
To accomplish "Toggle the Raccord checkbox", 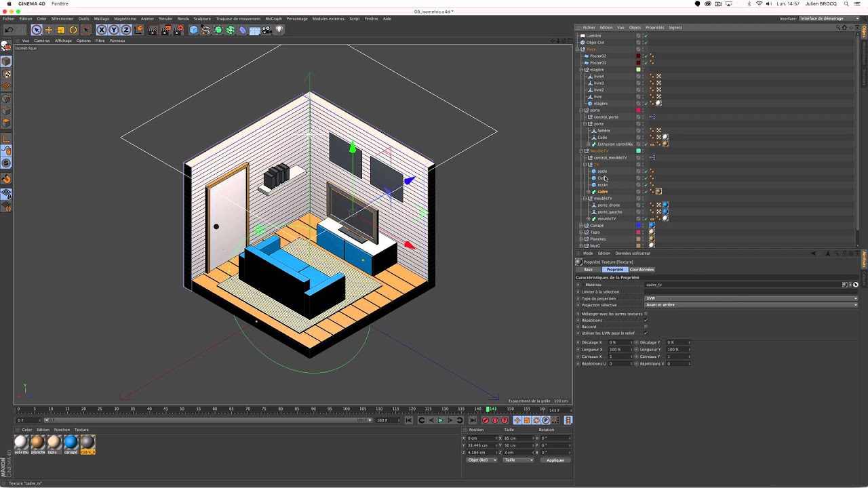I will pyautogui.click(x=646, y=327).
